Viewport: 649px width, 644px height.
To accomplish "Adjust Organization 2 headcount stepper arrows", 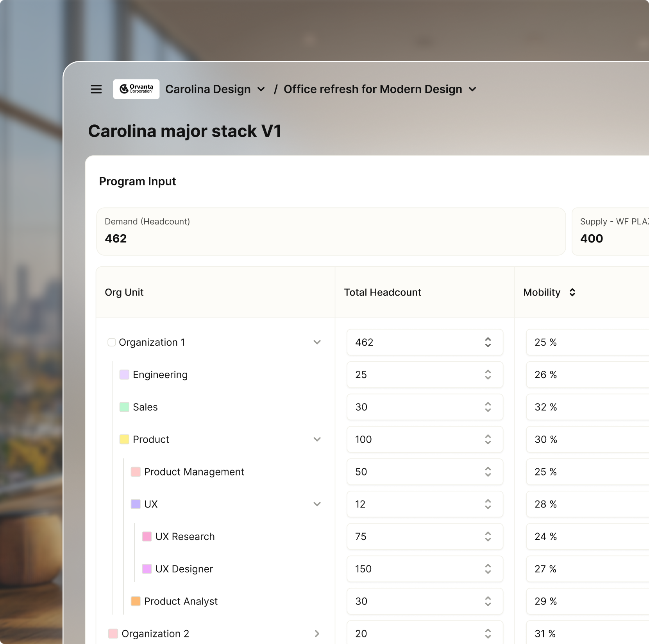I will (488, 633).
